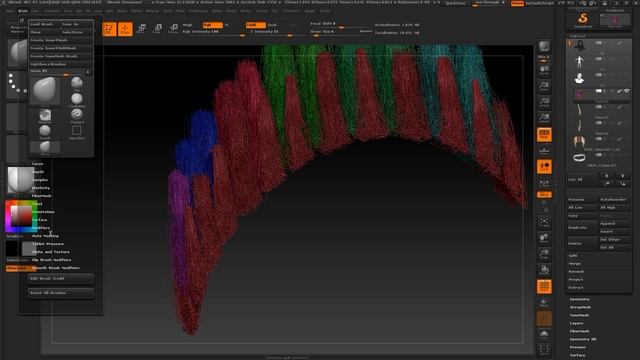The image size is (640, 360).
Task: Click the BPR render icon in right shelf
Action: pyautogui.click(x=544, y=46)
